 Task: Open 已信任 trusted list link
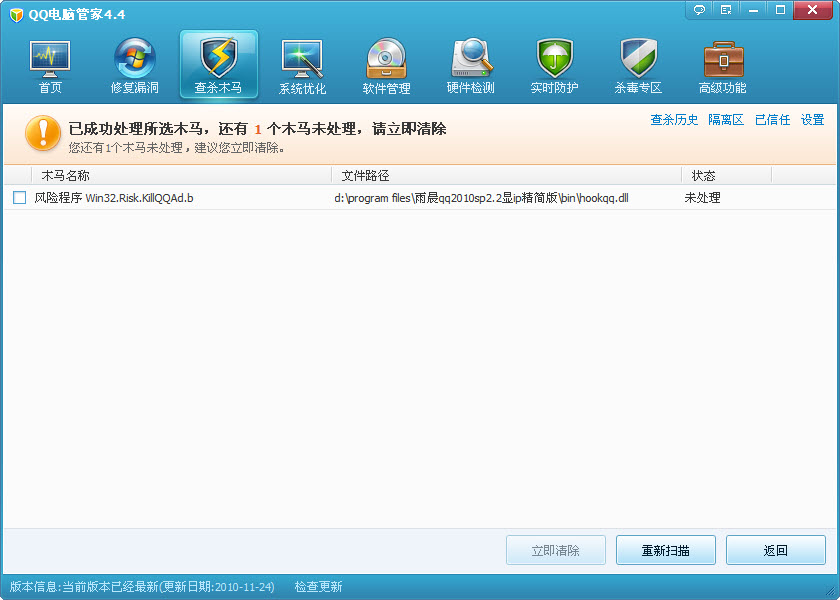tap(772, 120)
